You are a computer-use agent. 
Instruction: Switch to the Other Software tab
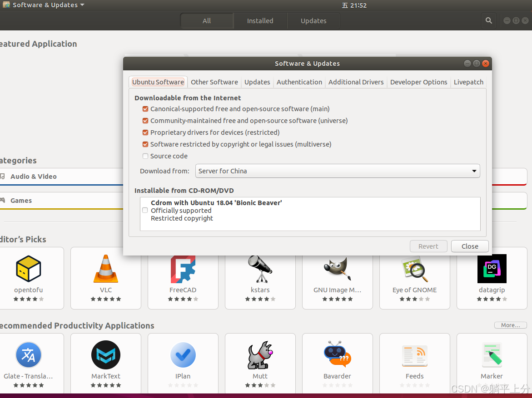[x=214, y=82]
